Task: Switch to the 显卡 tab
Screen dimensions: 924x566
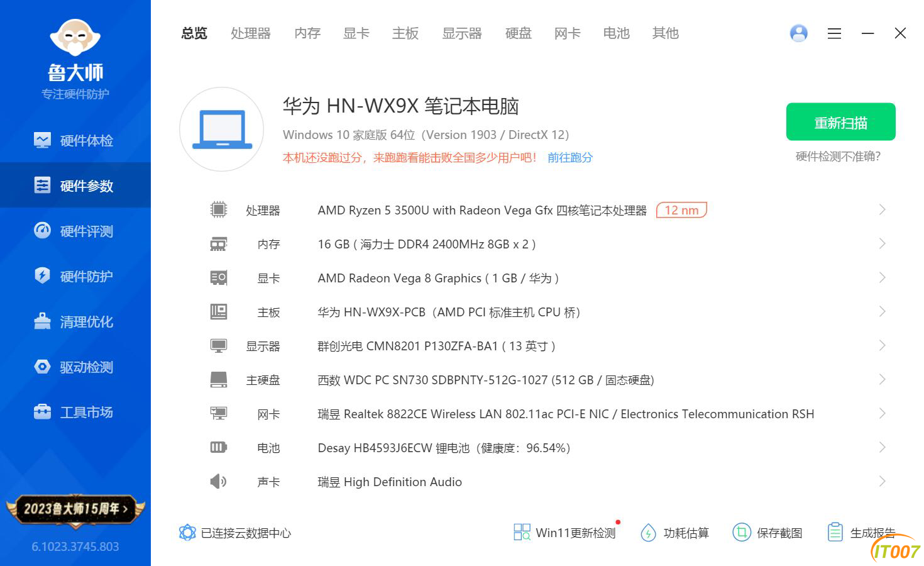Action: (356, 33)
